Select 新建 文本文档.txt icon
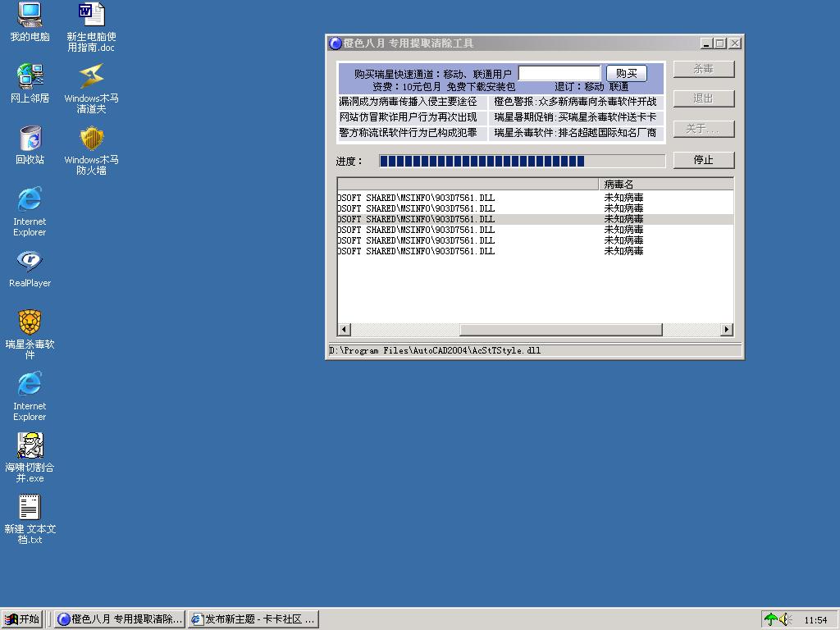 [x=30, y=507]
